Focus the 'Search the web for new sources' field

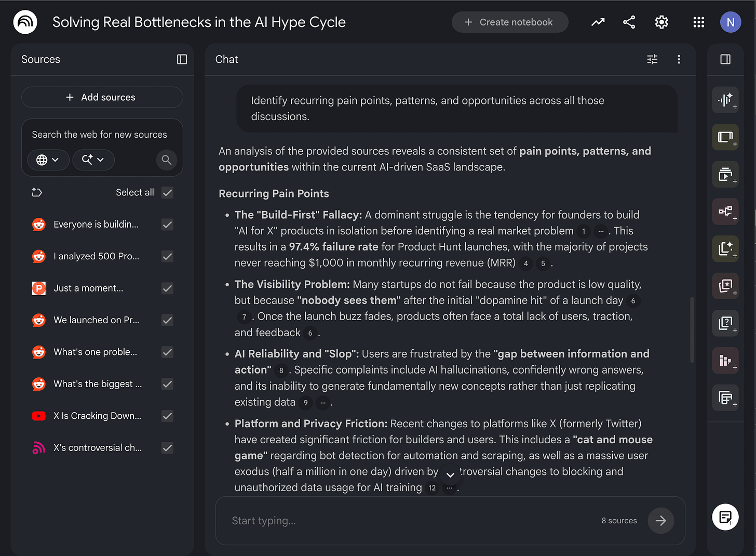pyautogui.click(x=100, y=135)
